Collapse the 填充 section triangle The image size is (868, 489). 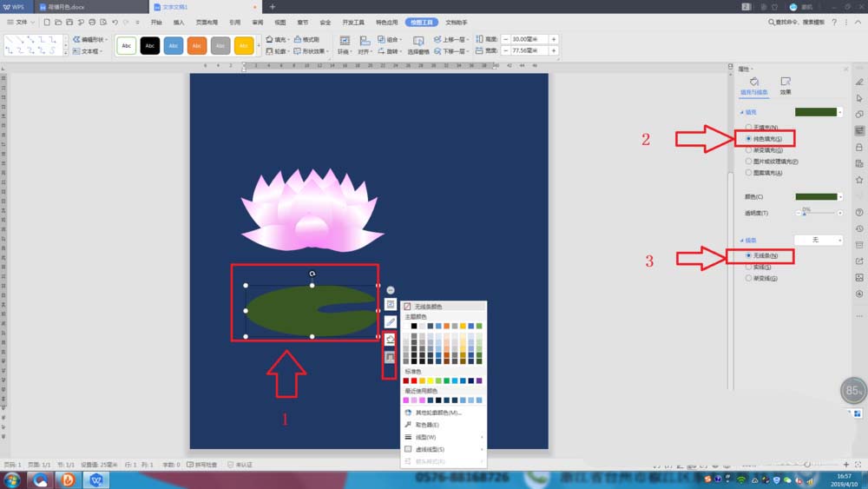pos(742,112)
